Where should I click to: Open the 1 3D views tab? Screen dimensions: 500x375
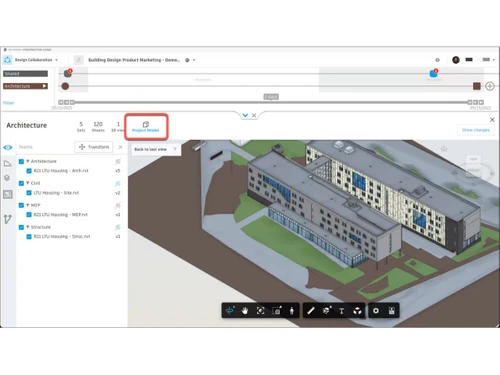click(117, 127)
